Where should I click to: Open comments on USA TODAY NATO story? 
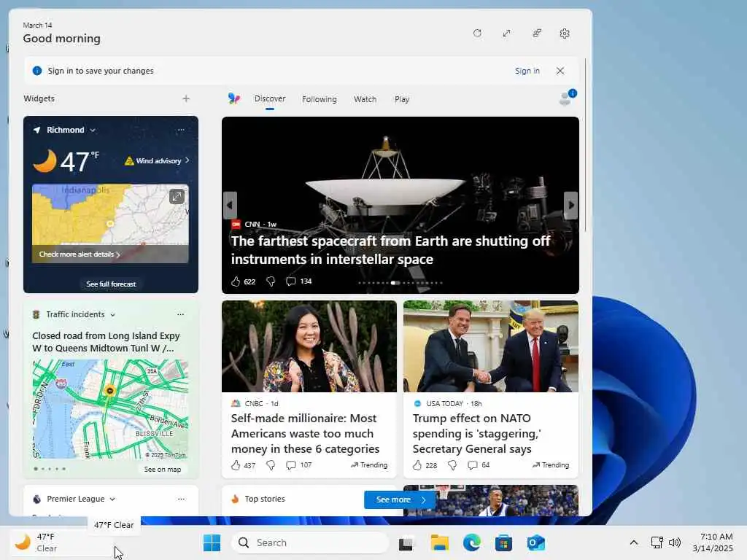coord(472,465)
